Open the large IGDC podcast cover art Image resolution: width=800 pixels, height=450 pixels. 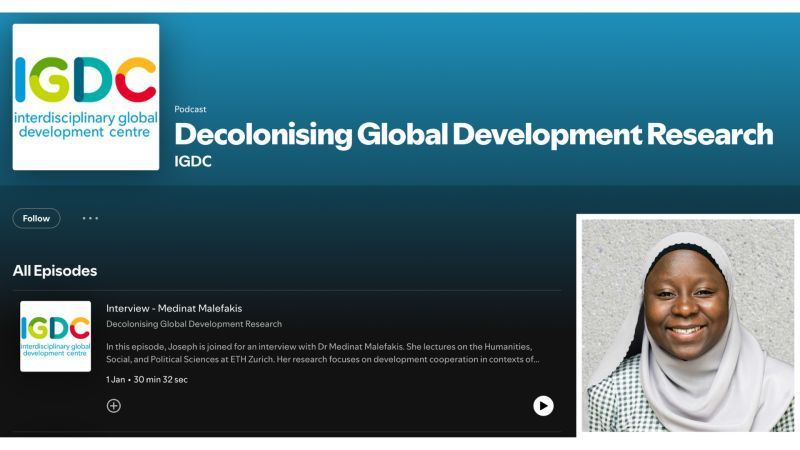[86, 97]
